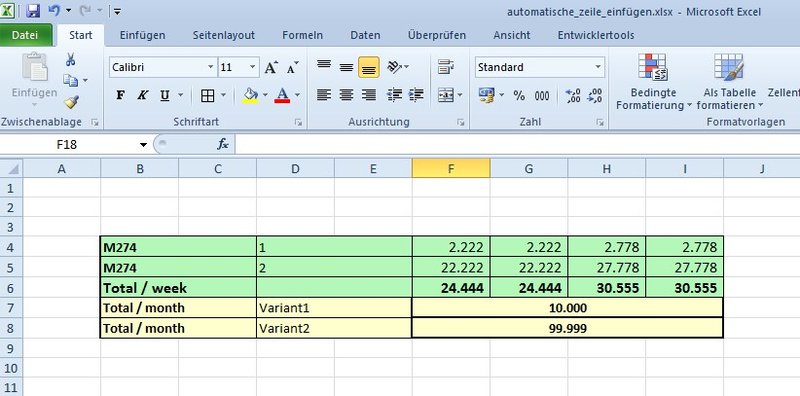Center cell text horizontally
Screen dimensions: 800x396
tap(346, 95)
